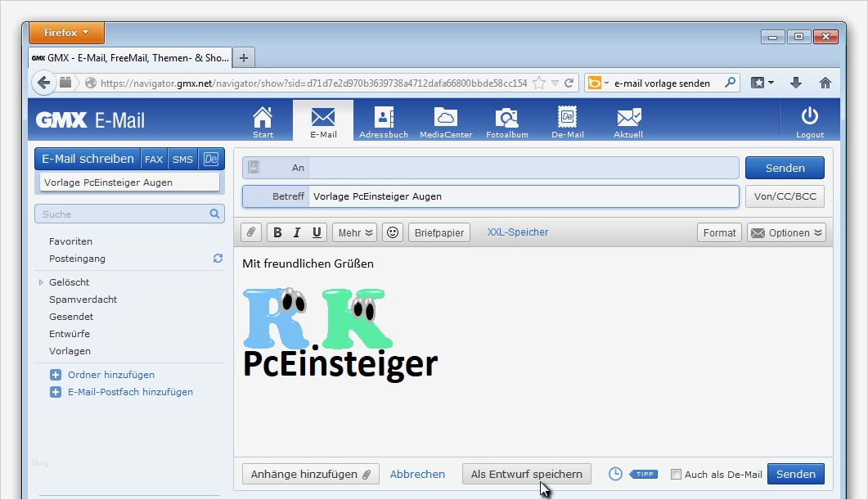Open the Adressbuch section
Image resolution: width=868 pixels, height=500 pixels.
[x=383, y=119]
